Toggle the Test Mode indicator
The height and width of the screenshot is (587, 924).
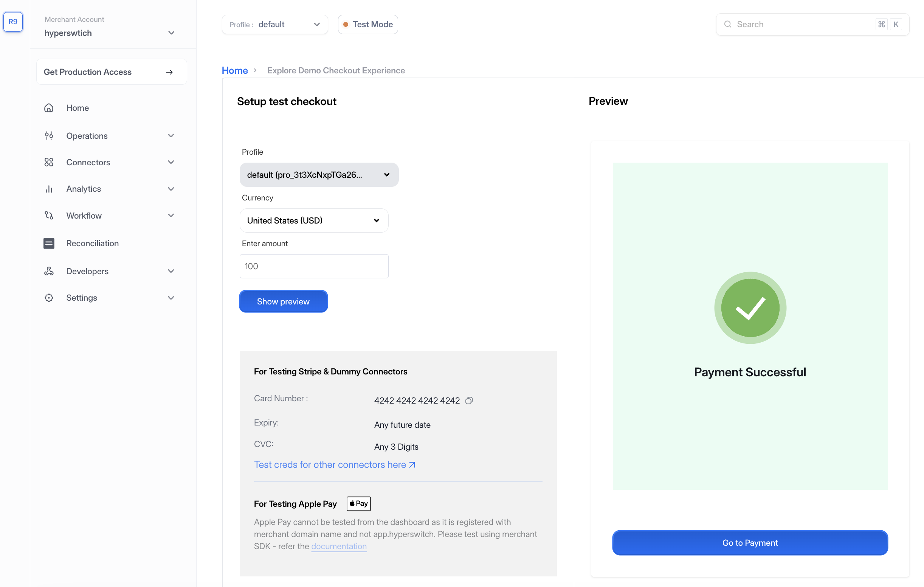click(x=367, y=24)
